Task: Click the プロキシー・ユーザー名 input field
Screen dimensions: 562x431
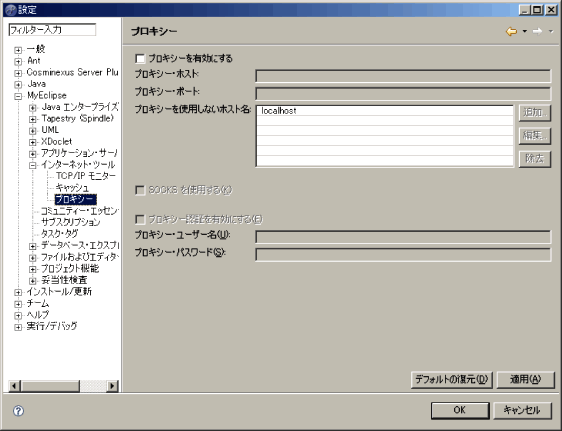Action: click(403, 237)
